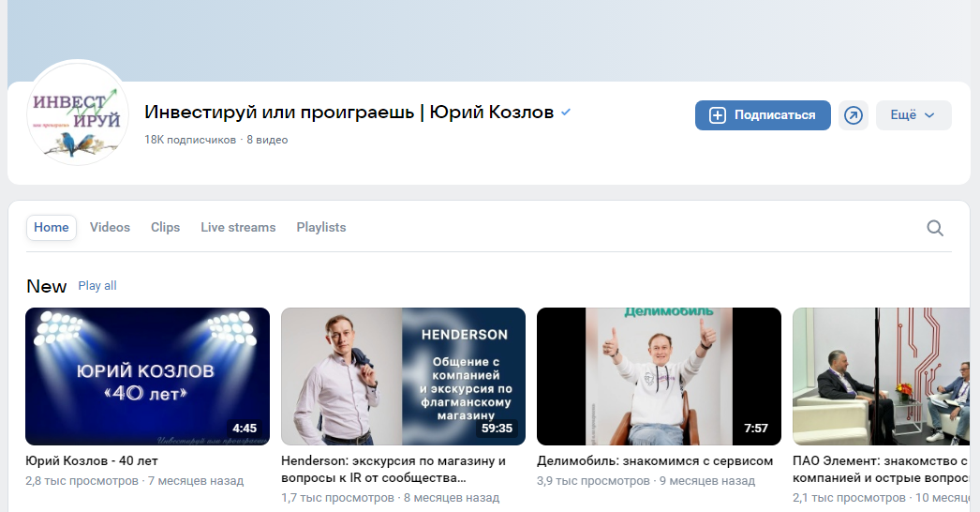The height and width of the screenshot is (512, 980).
Task: Open the Clips tab
Action: coord(165,227)
